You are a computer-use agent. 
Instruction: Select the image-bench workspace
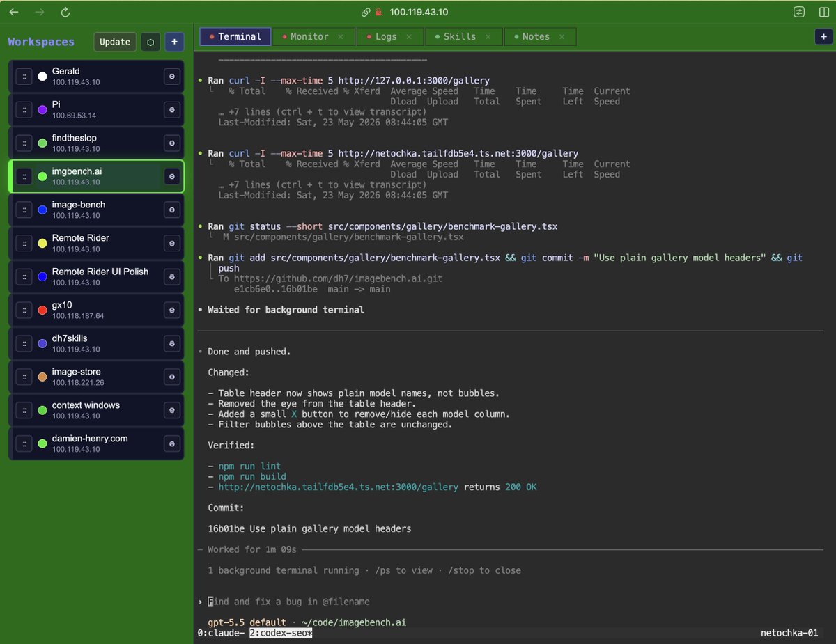click(96, 210)
